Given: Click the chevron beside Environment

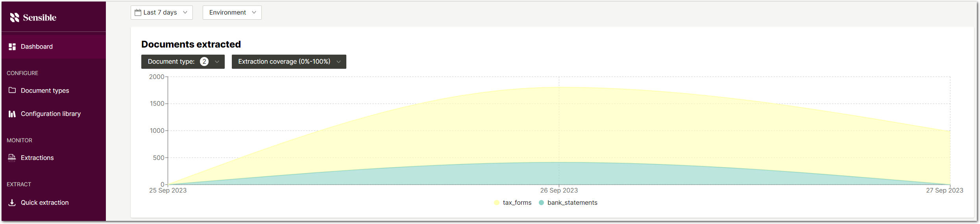Looking at the screenshot, I should pyautogui.click(x=254, y=13).
